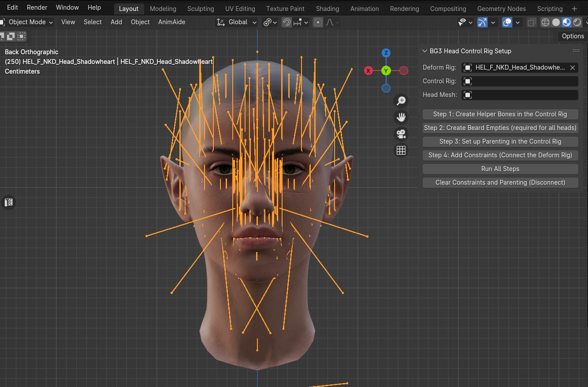Collapse the BG3 Head Control Rig Setup panel
The image size is (588, 387).
pyautogui.click(x=425, y=51)
